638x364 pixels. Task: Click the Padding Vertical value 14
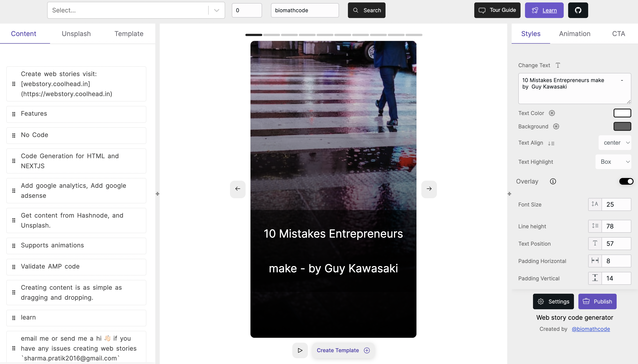(x=616, y=278)
